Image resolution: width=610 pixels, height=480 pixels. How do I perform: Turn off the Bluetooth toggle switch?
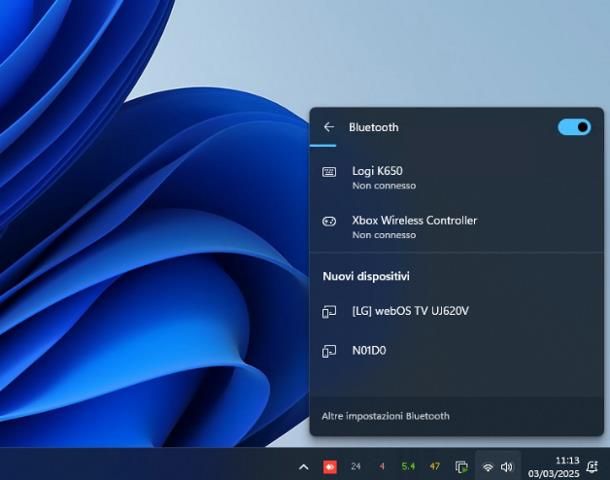(x=574, y=127)
